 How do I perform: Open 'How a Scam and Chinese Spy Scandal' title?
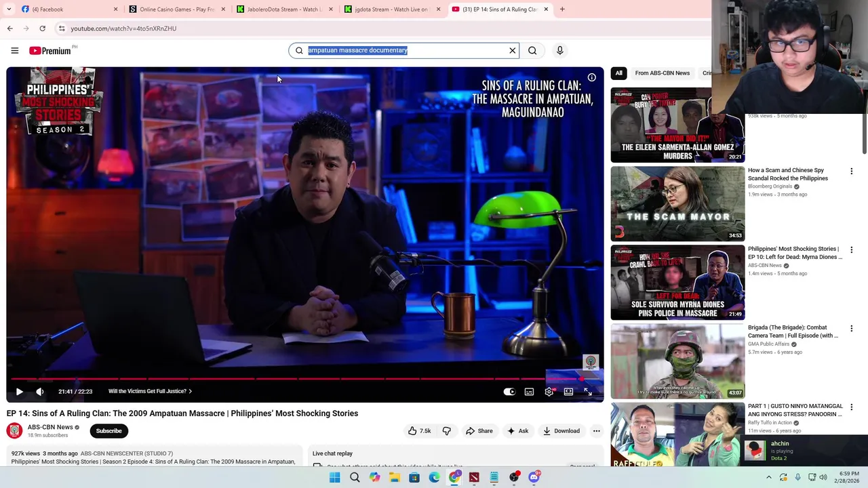click(788, 174)
